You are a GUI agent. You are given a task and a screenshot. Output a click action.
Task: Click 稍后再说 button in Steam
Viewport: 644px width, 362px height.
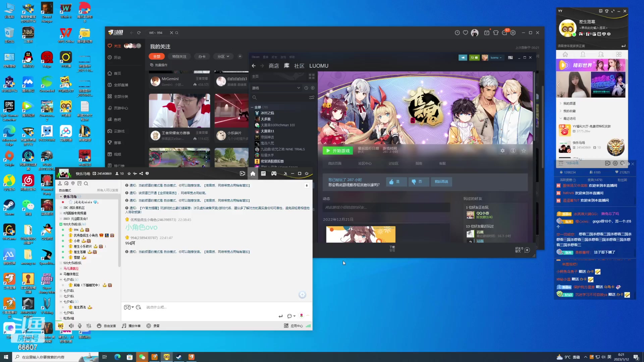coord(441,182)
